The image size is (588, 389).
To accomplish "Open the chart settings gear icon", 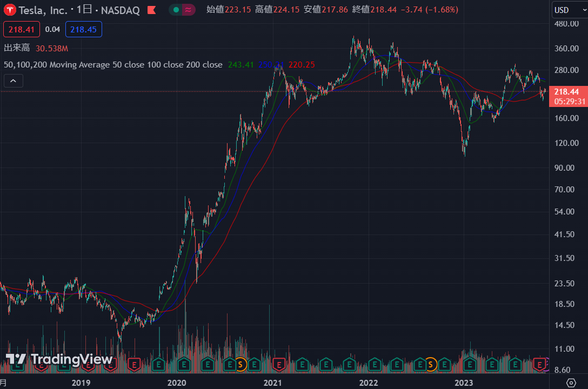I will (x=571, y=383).
